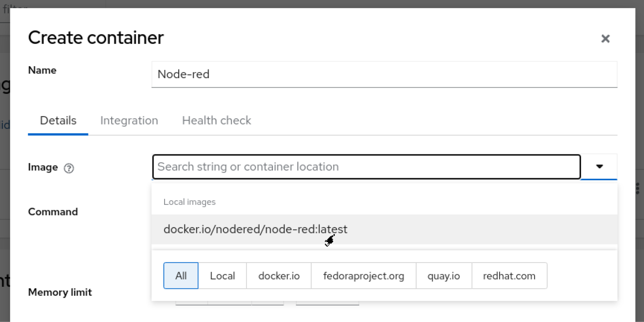
Task: Click the Name field containing Node-red
Action: click(384, 74)
